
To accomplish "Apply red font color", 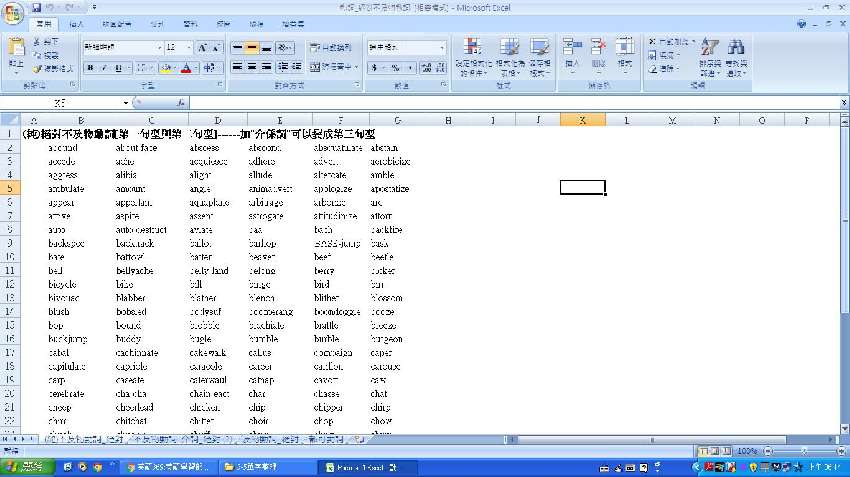I will (186, 68).
